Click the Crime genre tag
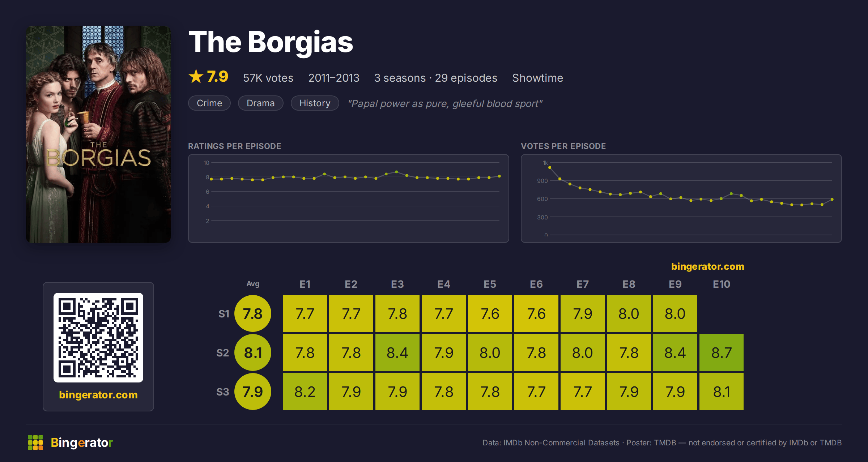 click(x=209, y=103)
